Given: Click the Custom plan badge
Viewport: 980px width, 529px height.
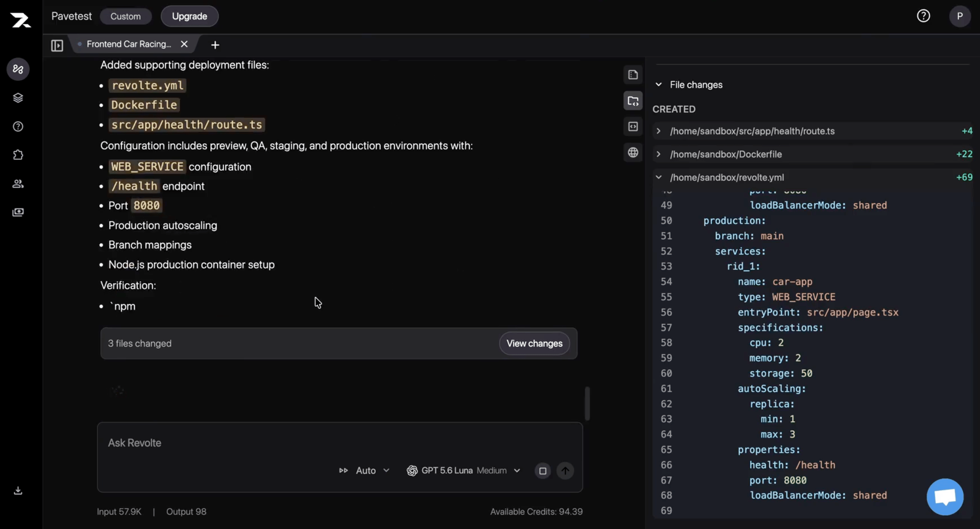Looking at the screenshot, I should coord(125,16).
